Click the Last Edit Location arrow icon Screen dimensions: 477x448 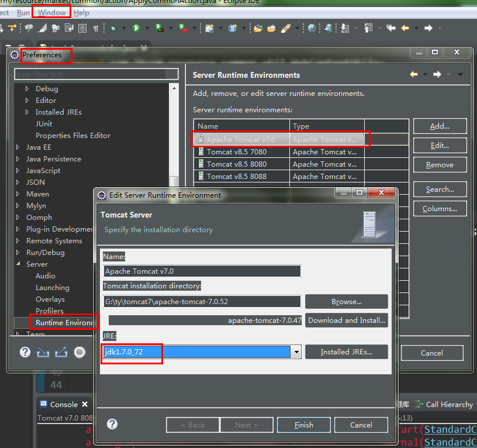coord(391,28)
